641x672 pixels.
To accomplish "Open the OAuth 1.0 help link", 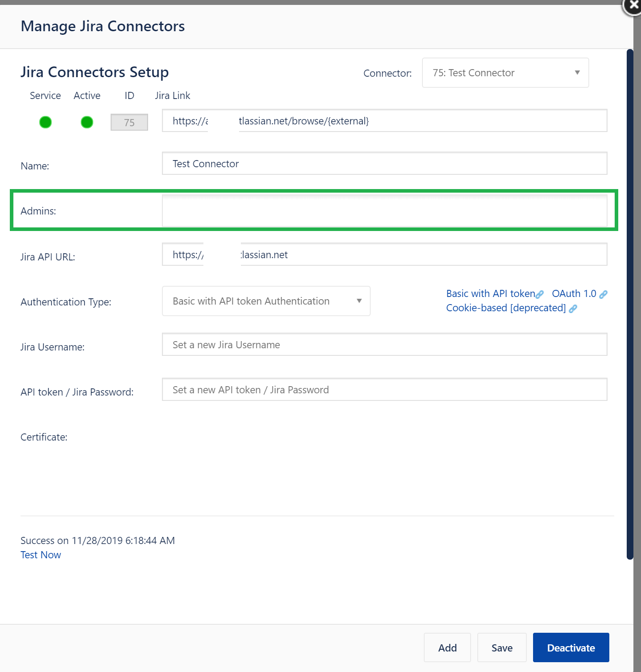I will [574, 293].
